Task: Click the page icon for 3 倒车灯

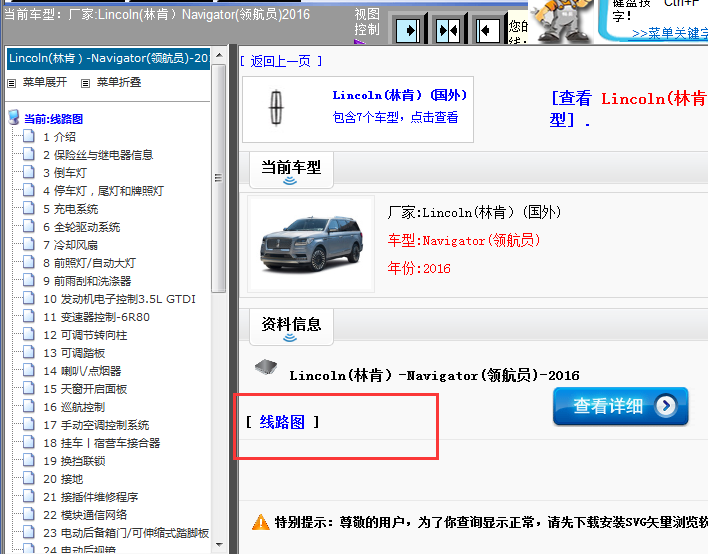Action: [x=28, y=172]
